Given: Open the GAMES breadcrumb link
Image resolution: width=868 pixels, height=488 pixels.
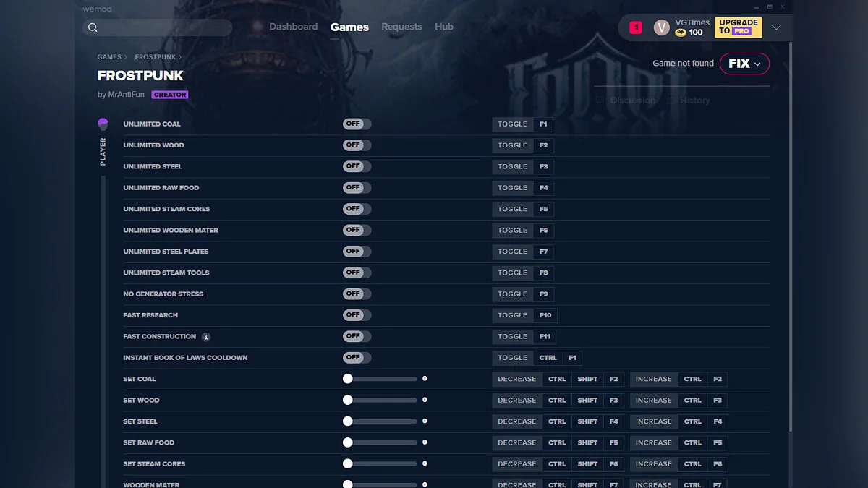Looking at the screenshot, I should click(110, 56).
